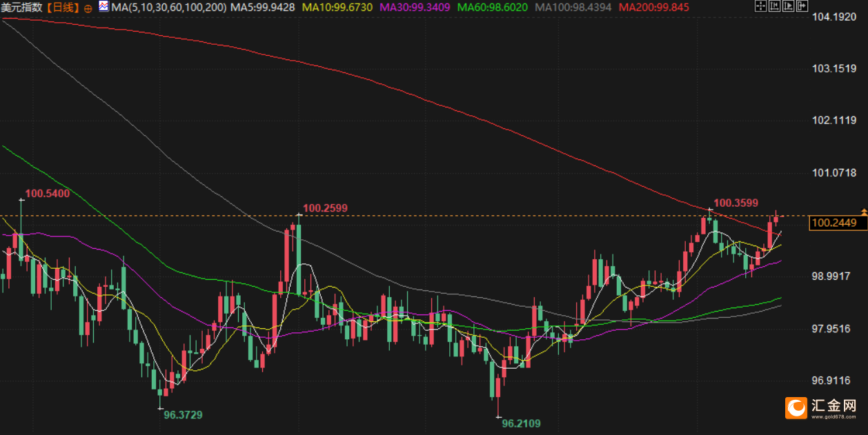The height and width of the screenshot is (435, 868).
Task: Click the export arrow toolbar icon
Action: [802, 6]
